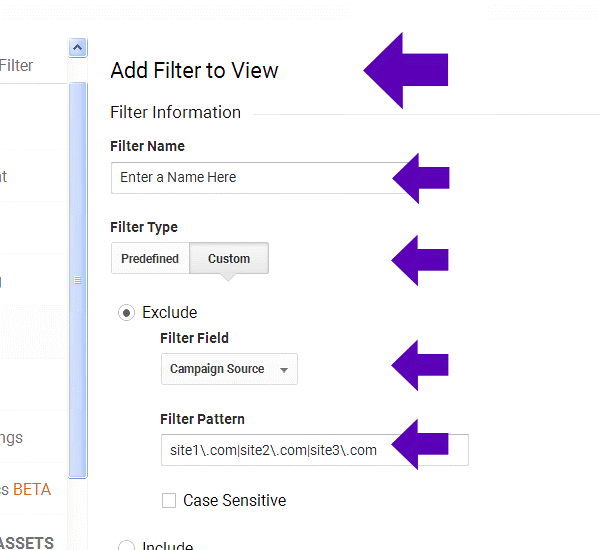The image size is (600, 550).
Task: Click the purple arrow over Filter Pattern field
Action: (x=419, y=444)
